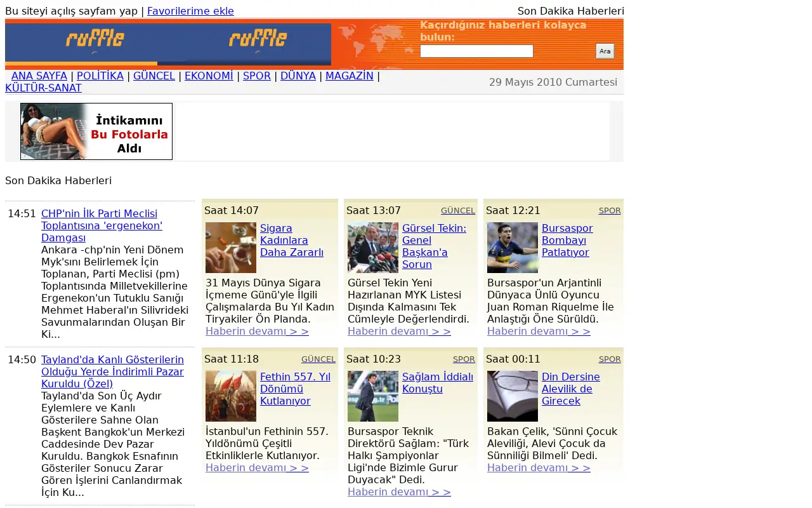Viewport: 812px width, 508px height.
Task: Open Bursaspor Bombayı Patlatıyor headline
Action: pyautogui.click(x=567, y=240)
